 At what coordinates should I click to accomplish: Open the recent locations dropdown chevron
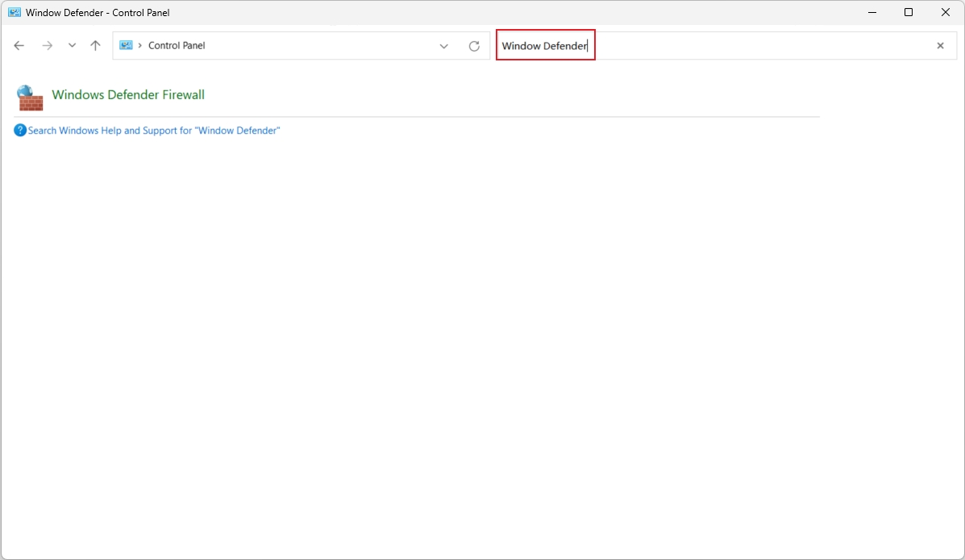click(72, 46)
